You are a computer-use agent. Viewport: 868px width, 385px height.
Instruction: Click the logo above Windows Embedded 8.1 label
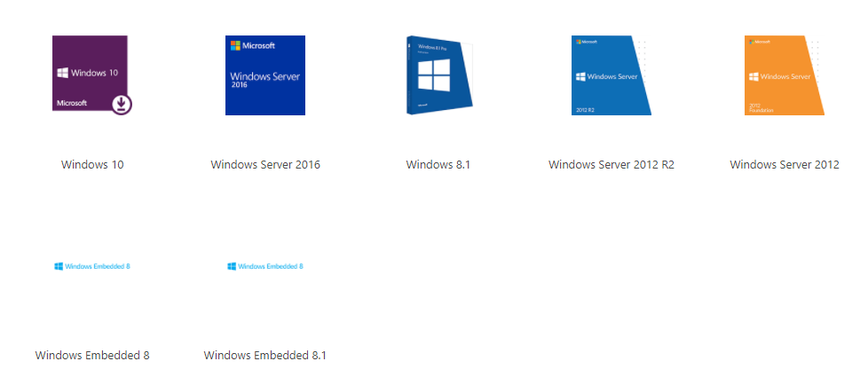pos(265,266)
